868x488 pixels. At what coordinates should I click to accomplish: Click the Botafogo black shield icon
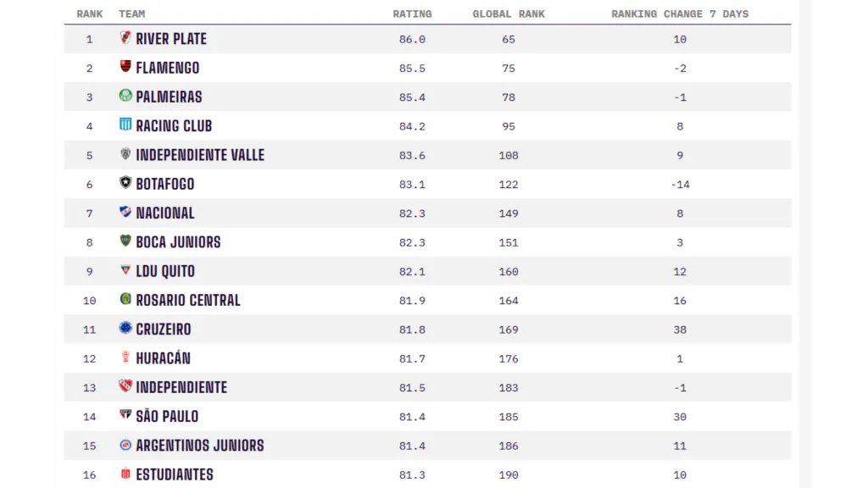coord(125,183)
